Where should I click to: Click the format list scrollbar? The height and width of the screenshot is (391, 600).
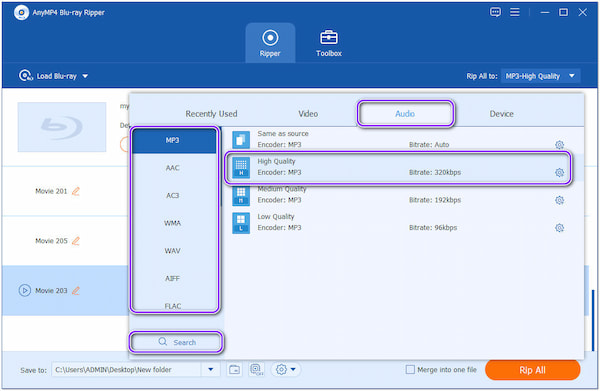[221, 167]
